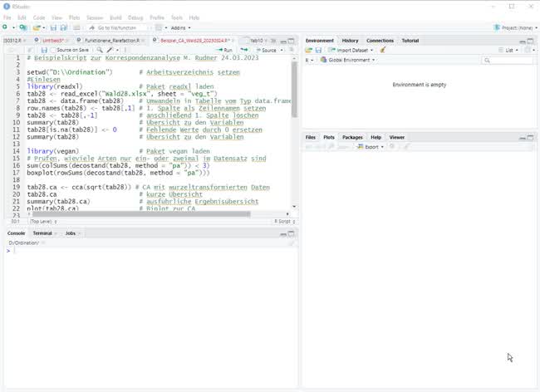Click the find/replace magnifier in editor toolbar

[x=100, y=51]
